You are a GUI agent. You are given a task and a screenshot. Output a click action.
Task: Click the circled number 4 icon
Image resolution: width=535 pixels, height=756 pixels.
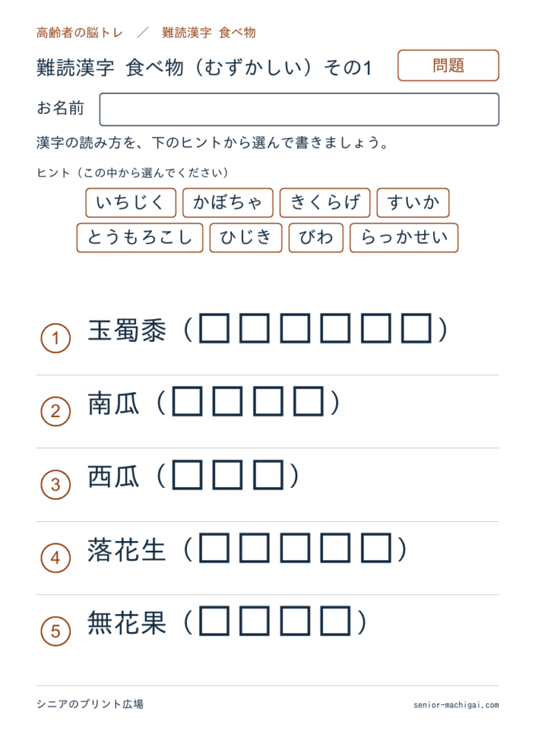(x=55, y=558)
